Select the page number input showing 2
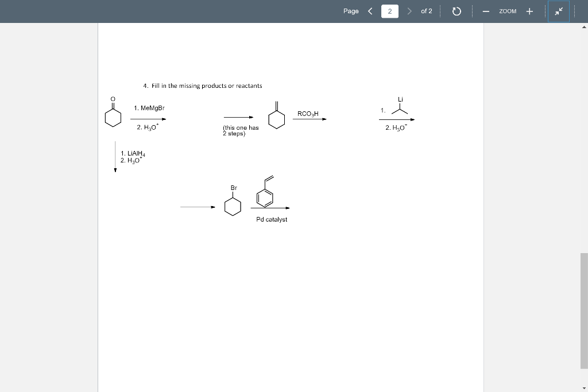588x392 pixels. [389, 11]
